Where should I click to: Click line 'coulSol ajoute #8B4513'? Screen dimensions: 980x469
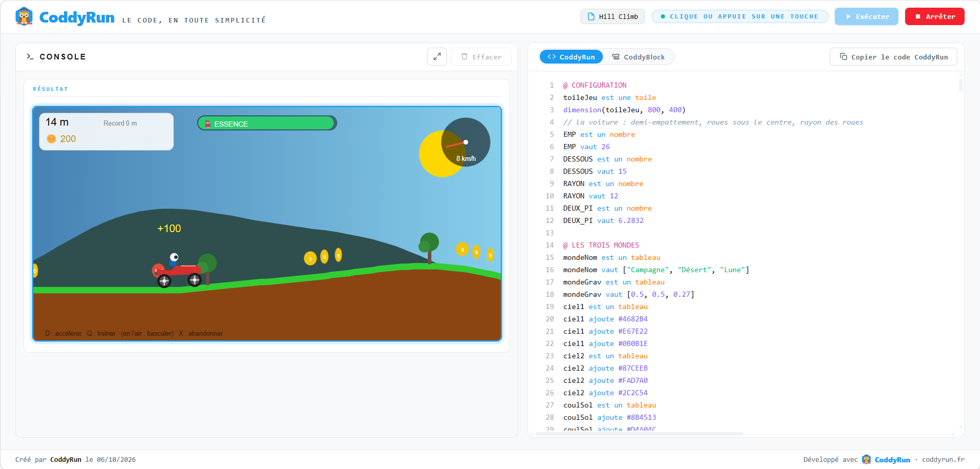(610, 417)
